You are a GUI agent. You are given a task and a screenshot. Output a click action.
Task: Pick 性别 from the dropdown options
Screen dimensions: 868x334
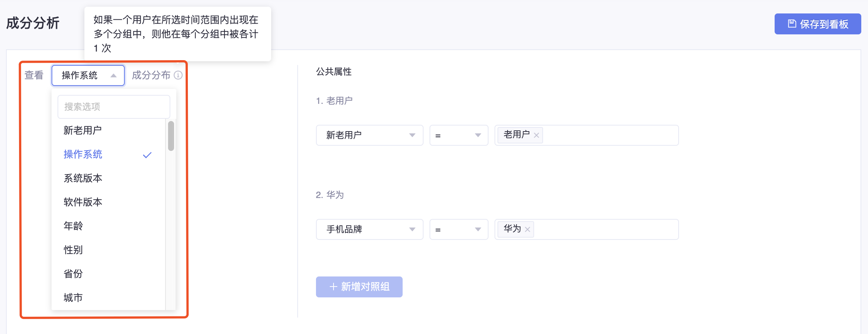108,250
